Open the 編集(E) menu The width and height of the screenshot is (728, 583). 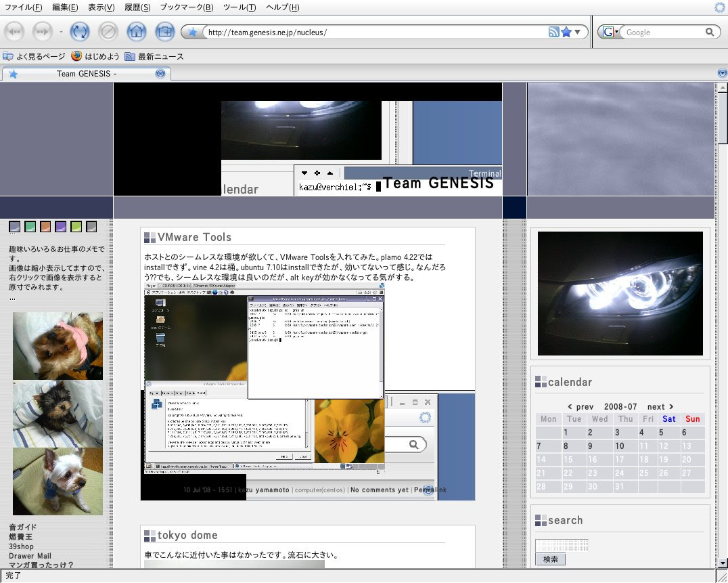65,7
